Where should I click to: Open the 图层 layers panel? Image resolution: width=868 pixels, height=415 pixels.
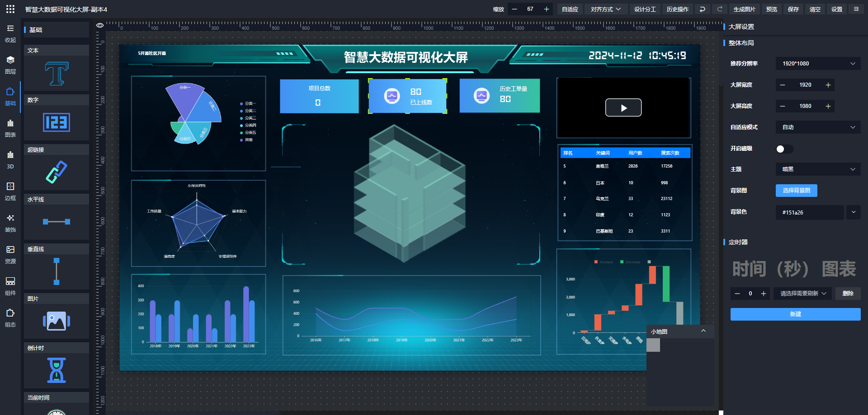click(10, 65)
